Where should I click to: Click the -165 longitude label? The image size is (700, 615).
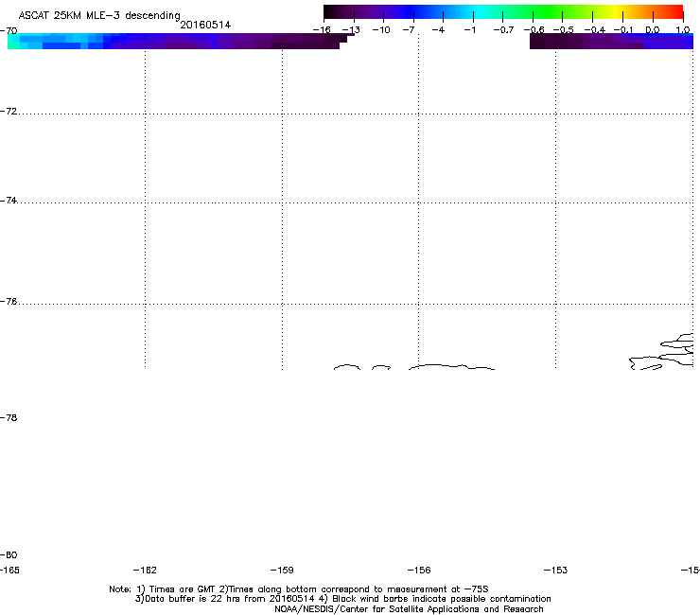pyautogui.click(x=9, y=570)
